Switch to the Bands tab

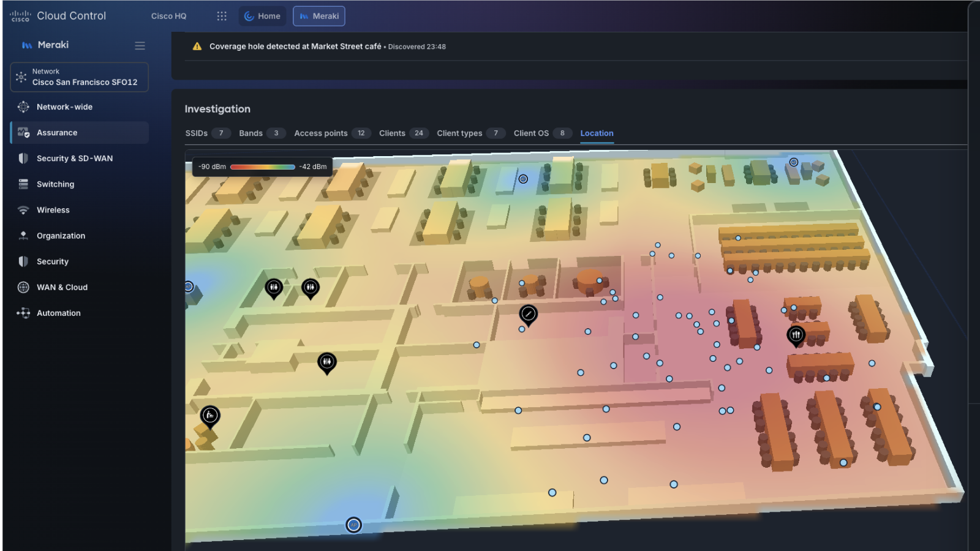[262, 133]
